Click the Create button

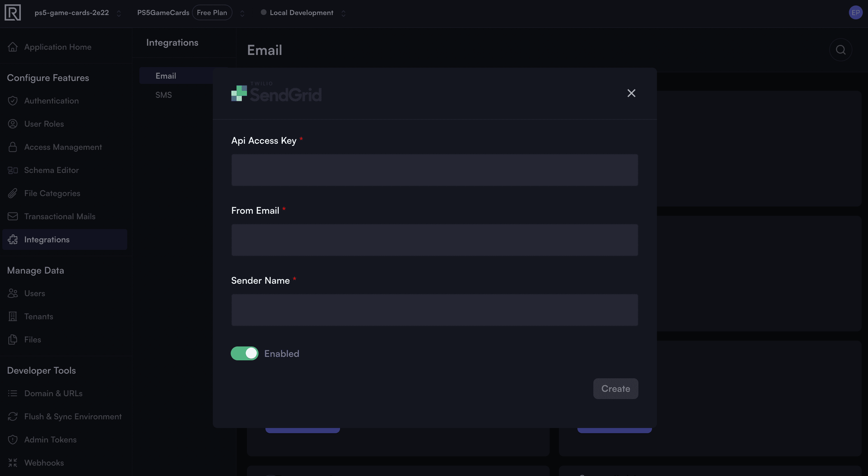pyautogui.click(x=616, y=389)
